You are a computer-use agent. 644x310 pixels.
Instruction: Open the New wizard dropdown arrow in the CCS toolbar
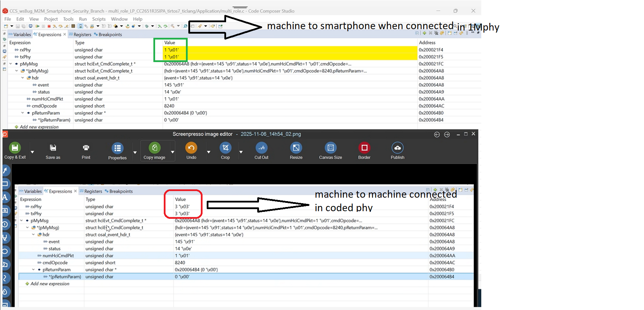(12, 26)
